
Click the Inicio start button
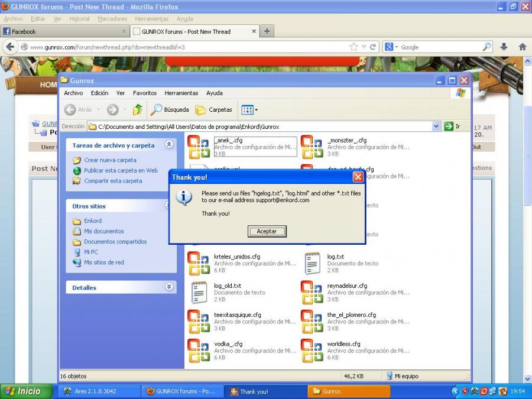[24, 391]
